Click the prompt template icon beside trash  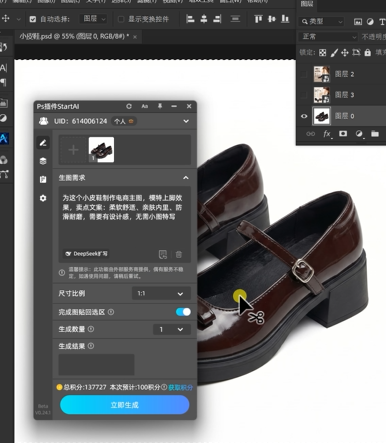(163, 254)
